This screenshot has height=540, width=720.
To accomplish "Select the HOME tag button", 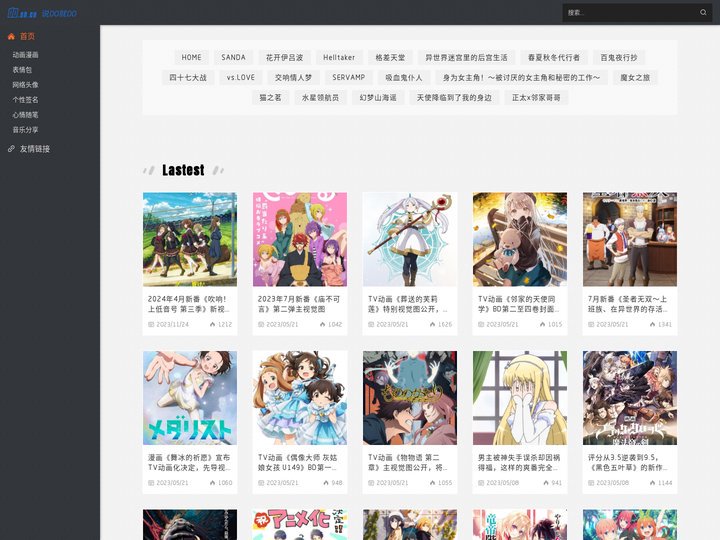I will pyautogui.click(x=191, y=57).
